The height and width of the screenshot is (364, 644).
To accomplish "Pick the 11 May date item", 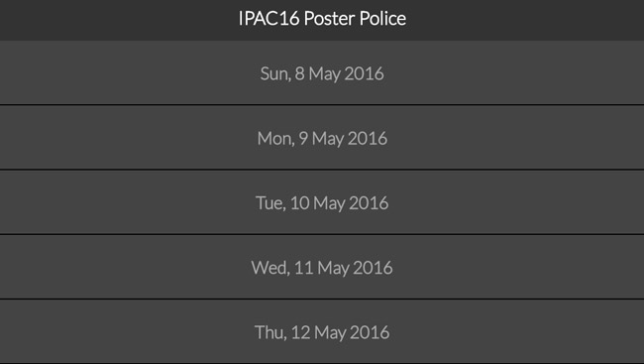I will (322, 267).
